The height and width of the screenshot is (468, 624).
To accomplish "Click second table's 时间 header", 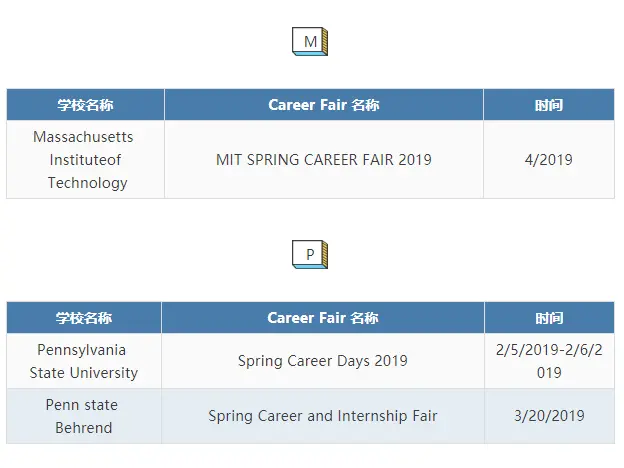I will tap(549, 318).
